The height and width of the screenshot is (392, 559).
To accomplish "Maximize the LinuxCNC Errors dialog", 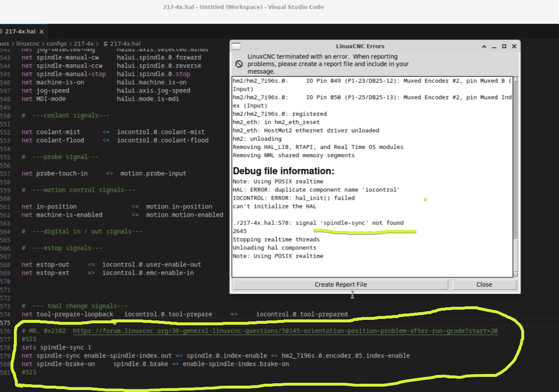I will pos(504,46).
